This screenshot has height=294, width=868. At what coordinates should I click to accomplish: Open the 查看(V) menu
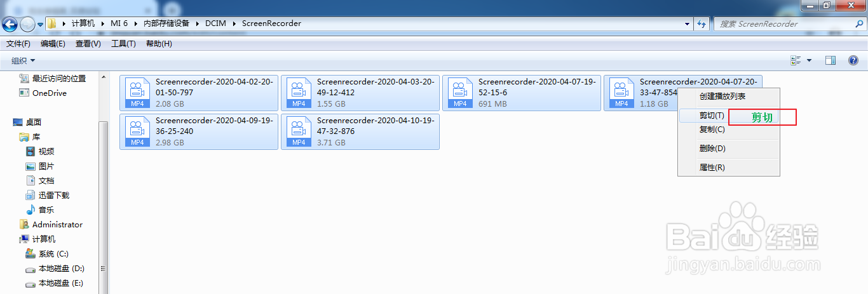pyautogui.click(x=88, y=44)
